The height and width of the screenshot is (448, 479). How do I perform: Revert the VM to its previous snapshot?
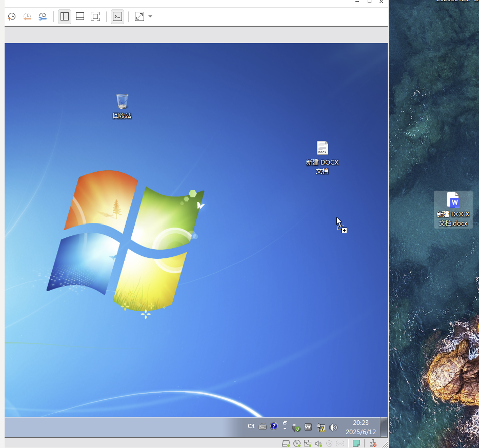(27, 16)
